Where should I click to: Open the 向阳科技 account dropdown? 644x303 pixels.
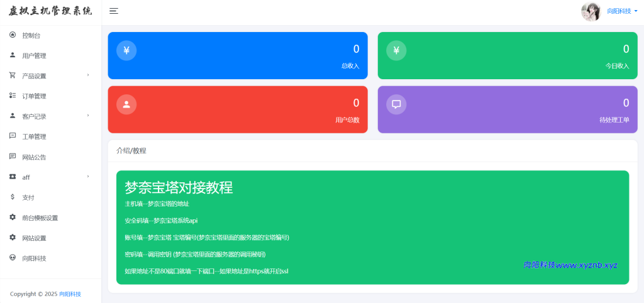[x=622, y=11]
